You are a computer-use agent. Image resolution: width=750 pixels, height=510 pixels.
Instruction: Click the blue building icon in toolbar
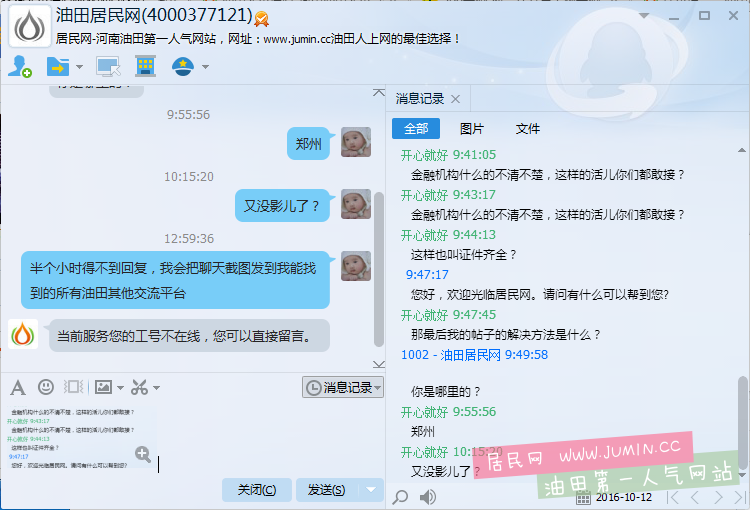(x=145, y=67)
